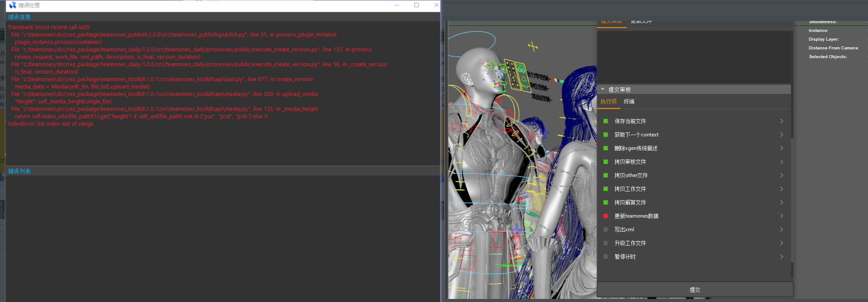Click green status square next to 拷贝解算文件
The width and height of the screenshot is (868, 302).
(605, 202)
